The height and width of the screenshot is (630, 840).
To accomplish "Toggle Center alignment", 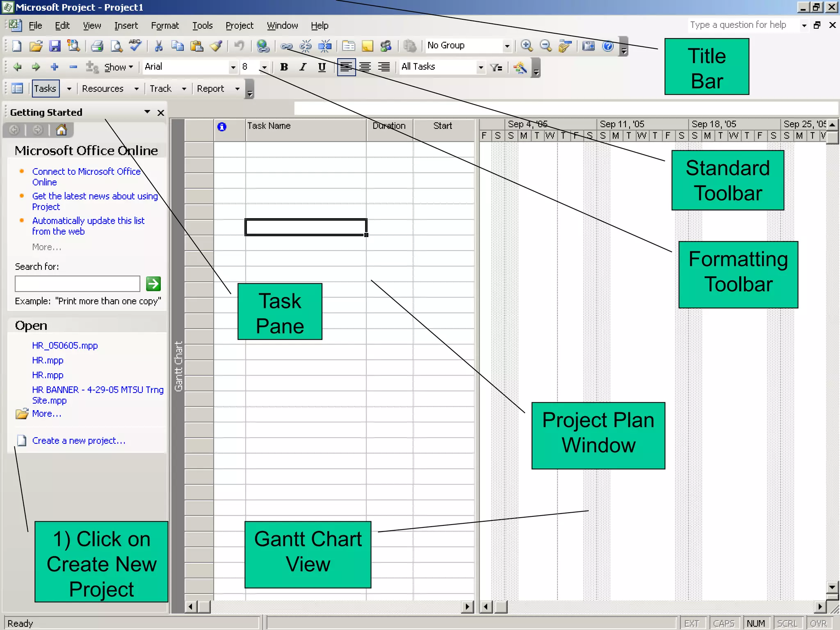I will click(x=365, y=67).
